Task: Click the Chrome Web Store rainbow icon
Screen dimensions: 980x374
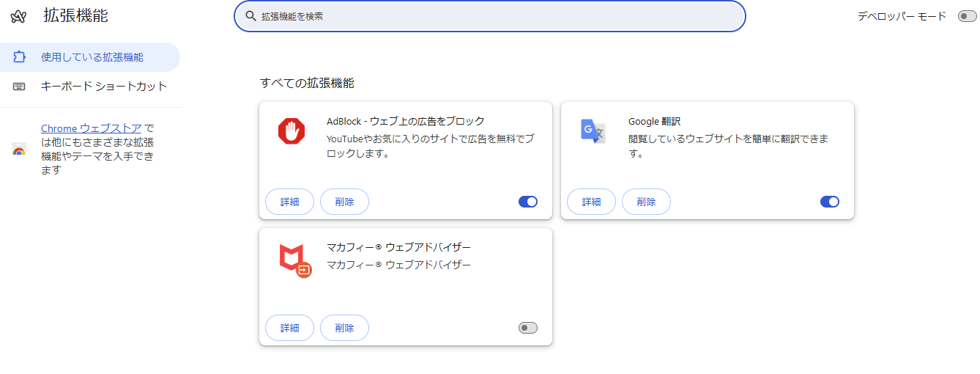Action: (x=19, y=150)
